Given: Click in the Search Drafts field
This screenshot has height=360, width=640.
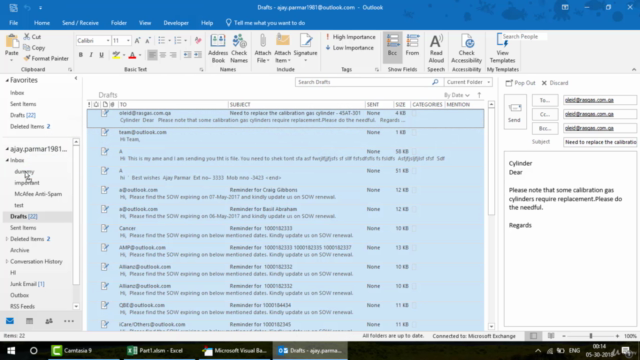Looking at the screenshot, I should pyautogui.click(x=363, y=82).
